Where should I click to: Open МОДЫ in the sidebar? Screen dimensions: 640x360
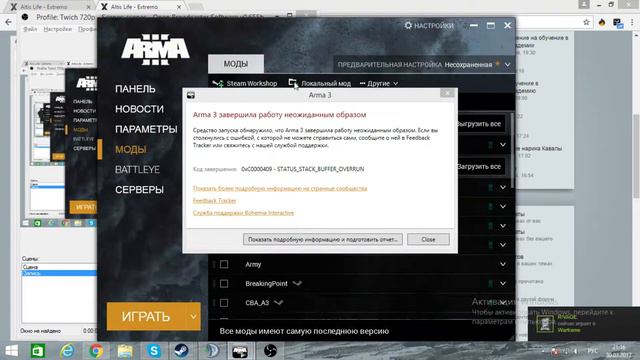[131, 149]
